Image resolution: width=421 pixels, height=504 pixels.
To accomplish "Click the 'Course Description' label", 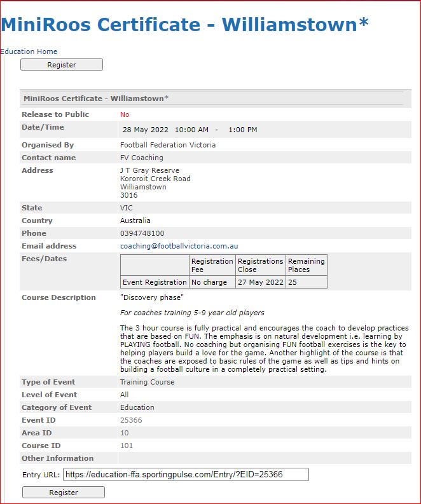I will 59,297.
